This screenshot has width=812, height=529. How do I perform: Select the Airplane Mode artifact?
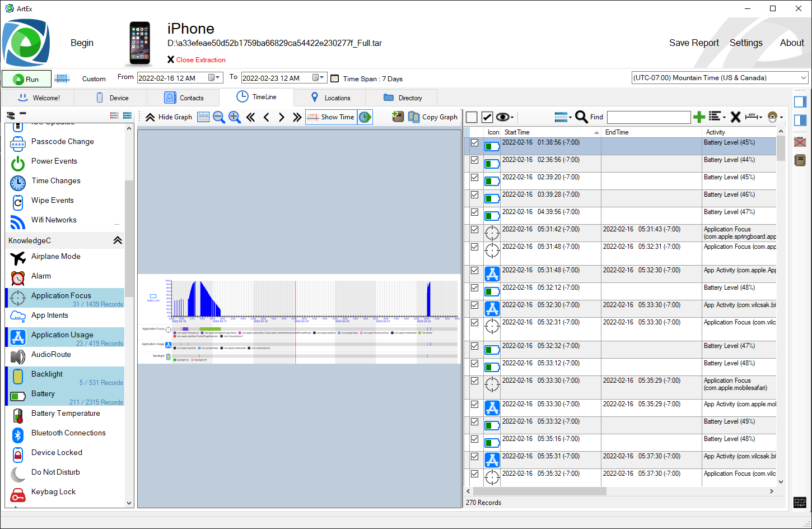[x=65, y=257]
